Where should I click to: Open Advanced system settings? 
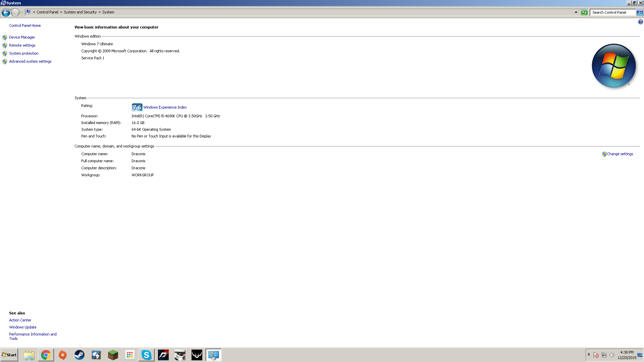pyautogui.click(x=30, y=61)
